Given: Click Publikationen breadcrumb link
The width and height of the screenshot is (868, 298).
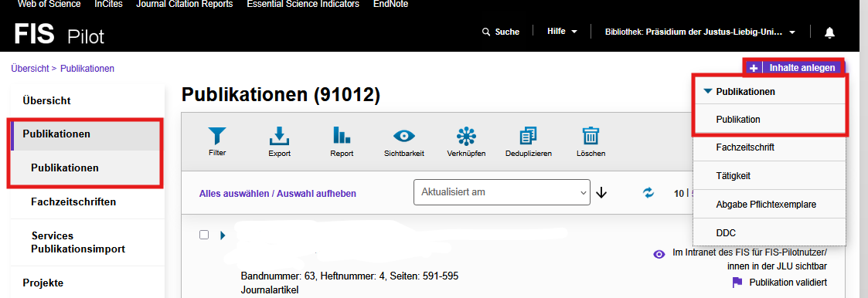Looking at the screenshot, I should point(87,69).
